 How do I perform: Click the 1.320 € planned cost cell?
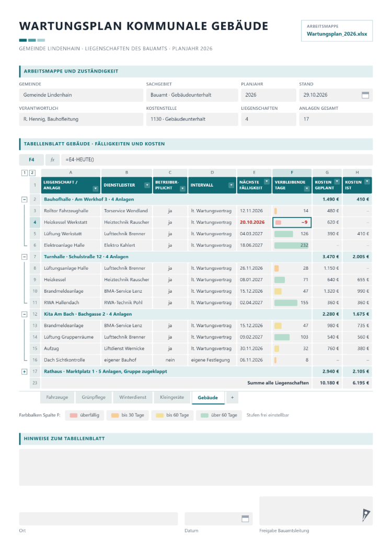pyautogui.click(x=327, y=291)
